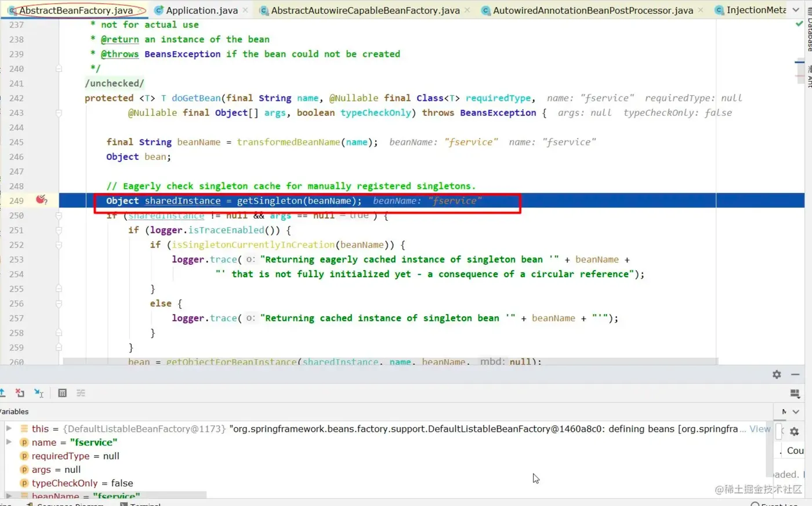Click the green inspection checkmark indicator
Screen dimensions: 812x506
pos(799,24)
